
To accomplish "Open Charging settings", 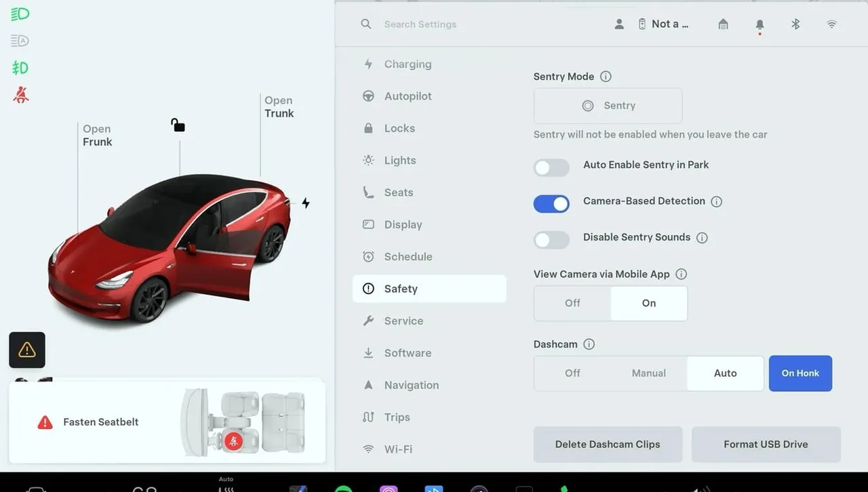I will tap(429, 64).
